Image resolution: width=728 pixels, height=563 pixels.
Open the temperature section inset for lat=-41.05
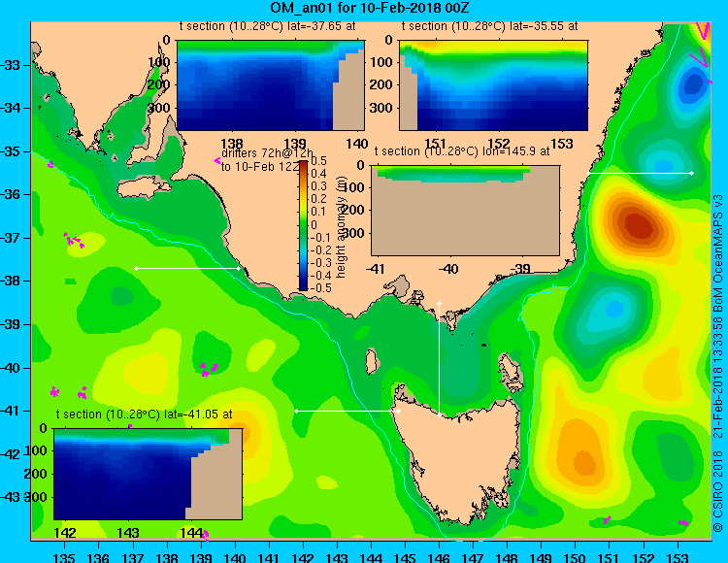tap(148, 474)
